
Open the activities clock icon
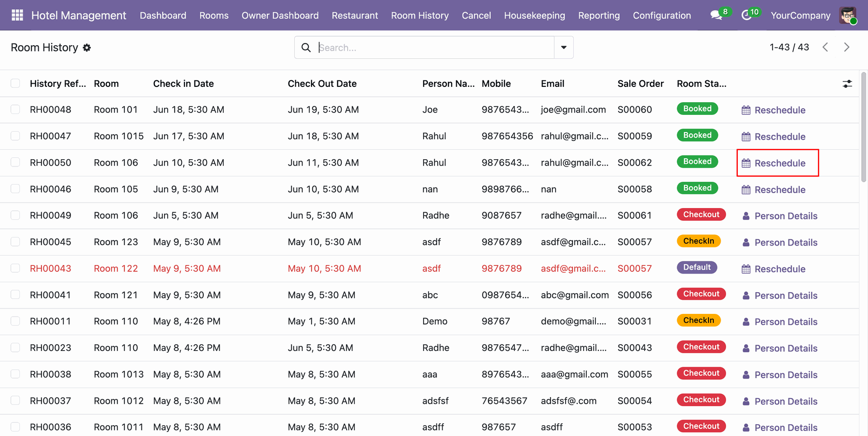coord(746,15)
